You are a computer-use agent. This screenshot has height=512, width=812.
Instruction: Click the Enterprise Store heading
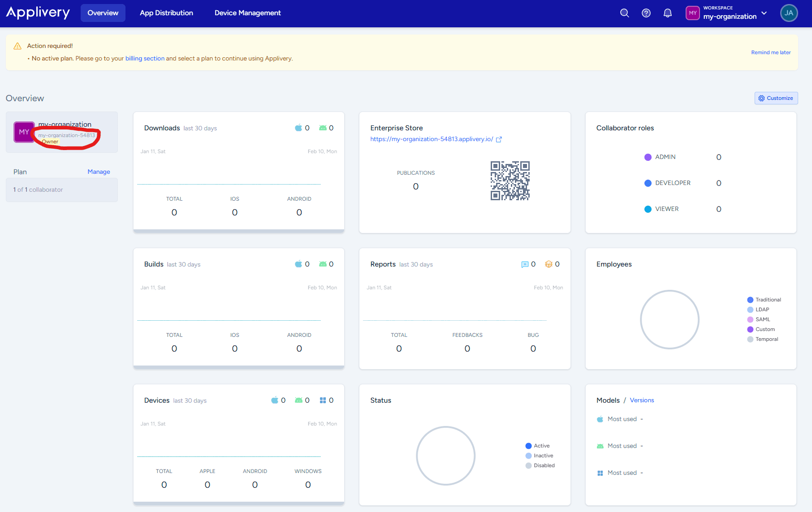[x=397, y=128]
